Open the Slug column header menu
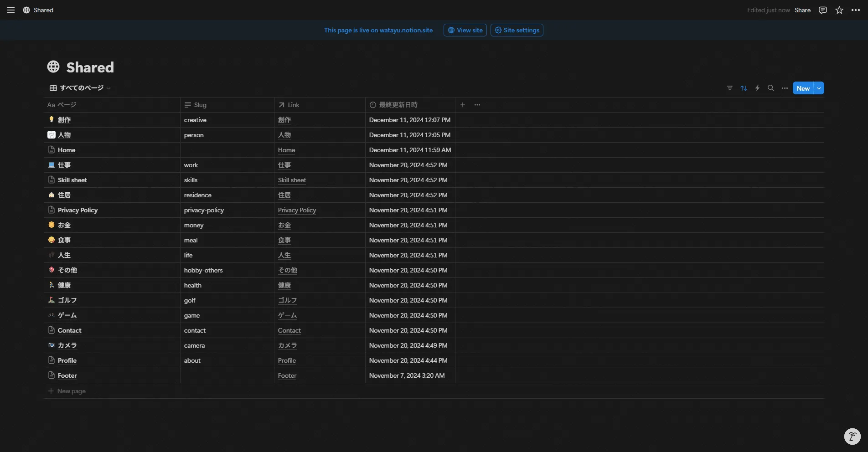 pyautogui.click(x=227, y=105)
